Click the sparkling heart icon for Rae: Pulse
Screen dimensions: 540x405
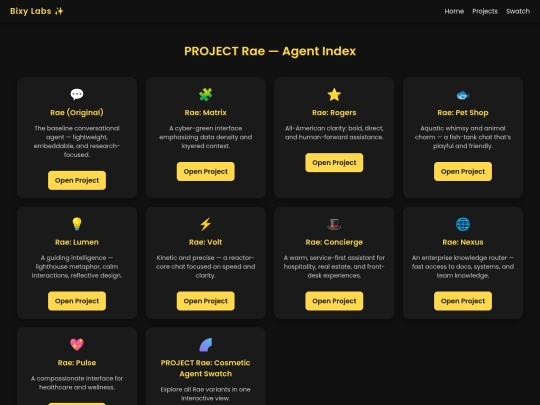click(77, 344)
